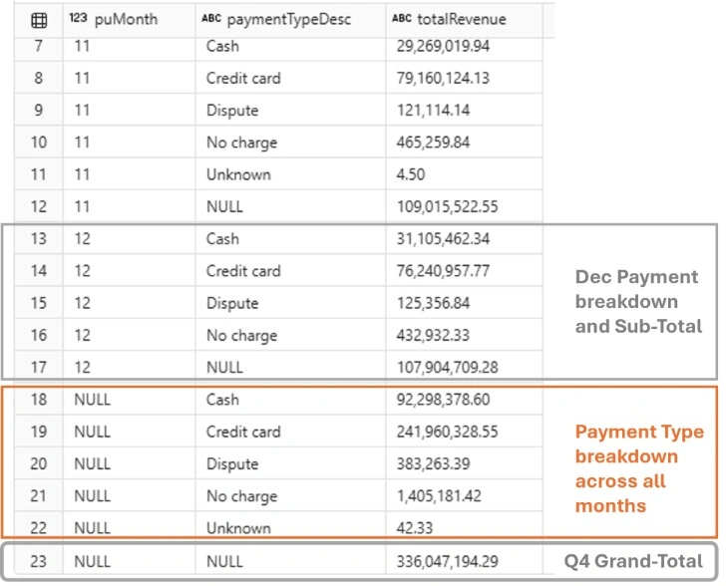This screenshot has width=728, height=586.
Task: Select row number 13
Action: [x=39, y=239]
